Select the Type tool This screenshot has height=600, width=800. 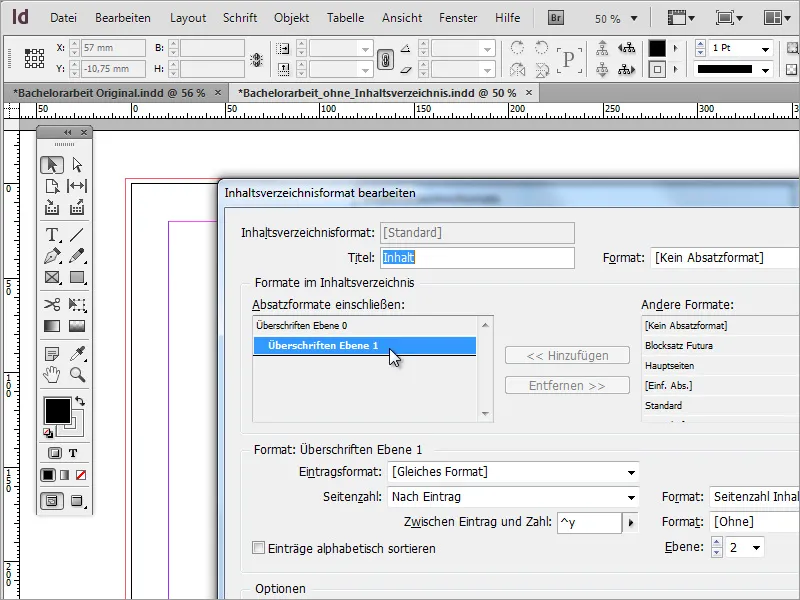point(52,235)
